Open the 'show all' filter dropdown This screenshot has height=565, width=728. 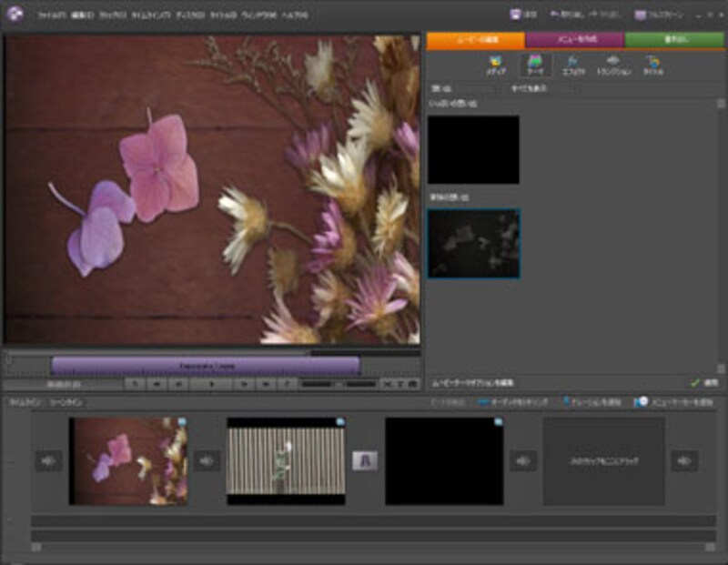click(x=546, y=89)
